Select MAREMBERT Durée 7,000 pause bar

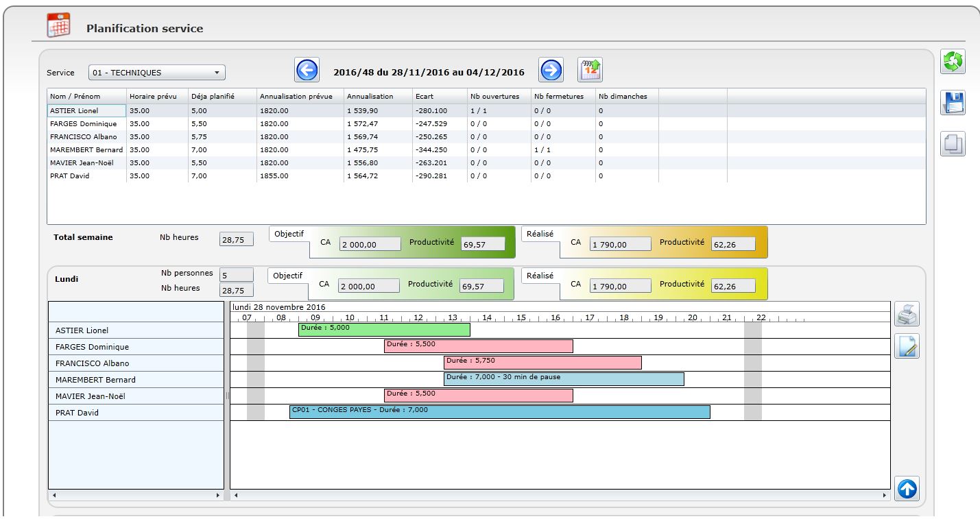coord(564,379)
